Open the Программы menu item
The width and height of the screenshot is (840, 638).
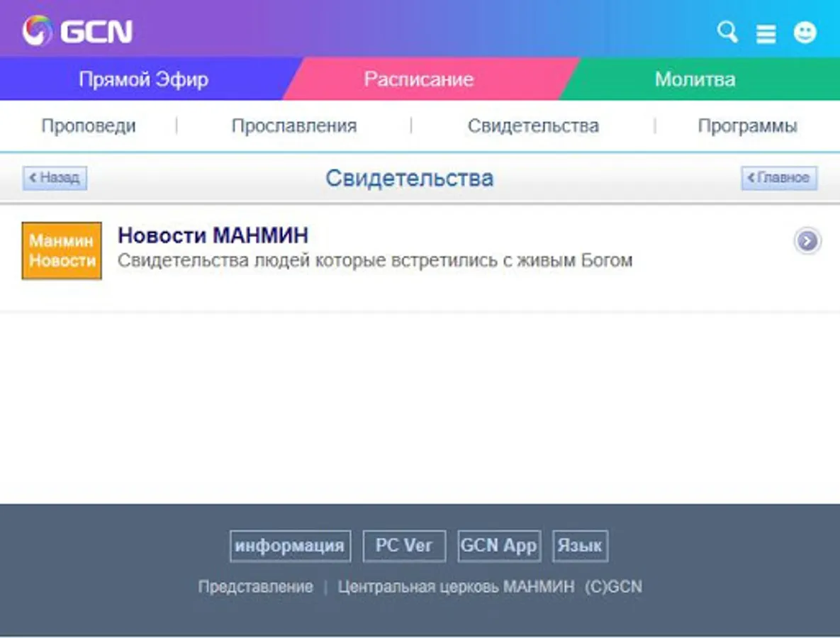[x=747, y=126]
